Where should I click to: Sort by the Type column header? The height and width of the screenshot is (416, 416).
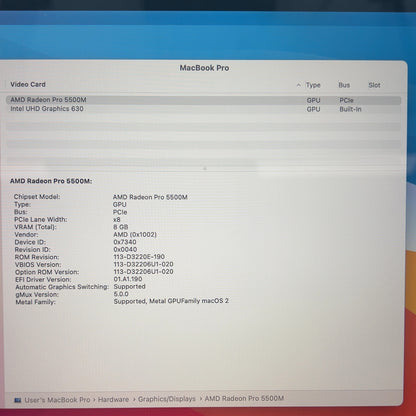pos(313,85)
